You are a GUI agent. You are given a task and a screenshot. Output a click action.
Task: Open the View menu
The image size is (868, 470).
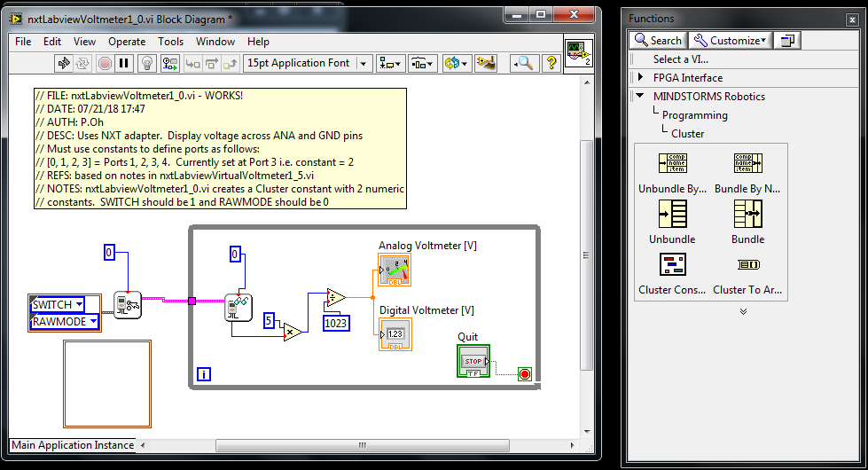pyautogui.click(x=84, y=42)
